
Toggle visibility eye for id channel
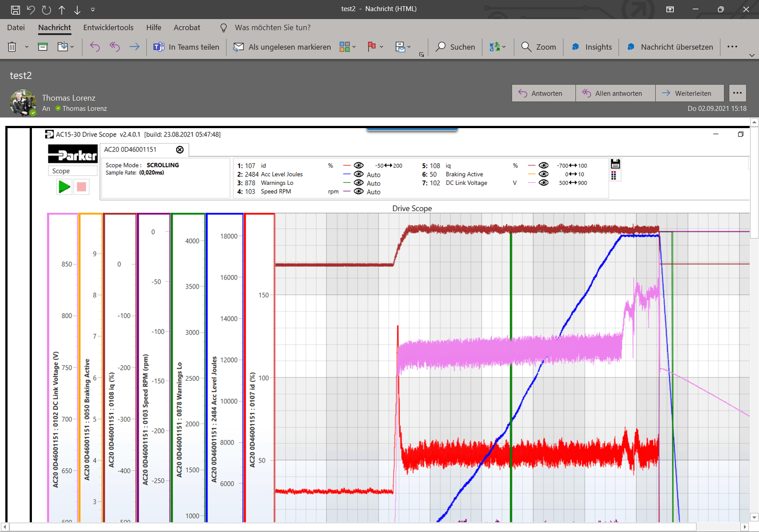(x=359, y=165)
